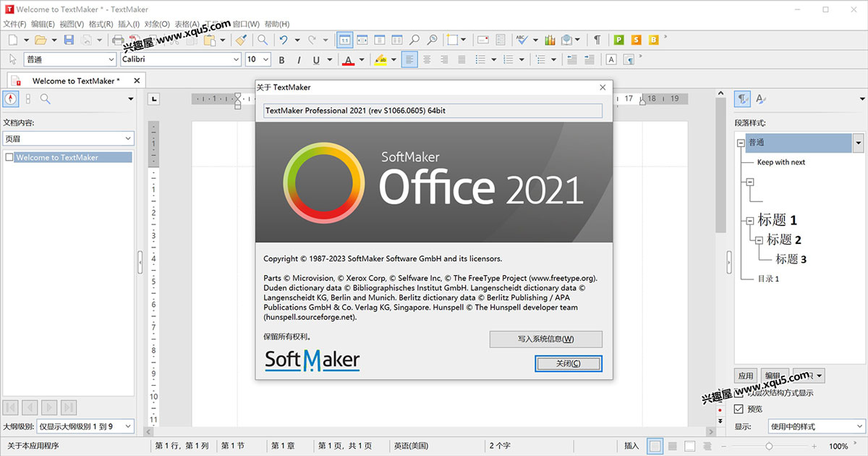Click the bulleted list icon
868x456 pixels.
(480, 59)
